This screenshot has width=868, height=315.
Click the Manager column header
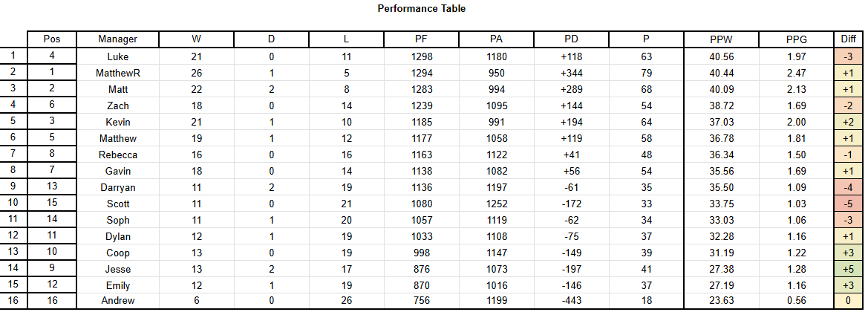[x=117, y=39]
